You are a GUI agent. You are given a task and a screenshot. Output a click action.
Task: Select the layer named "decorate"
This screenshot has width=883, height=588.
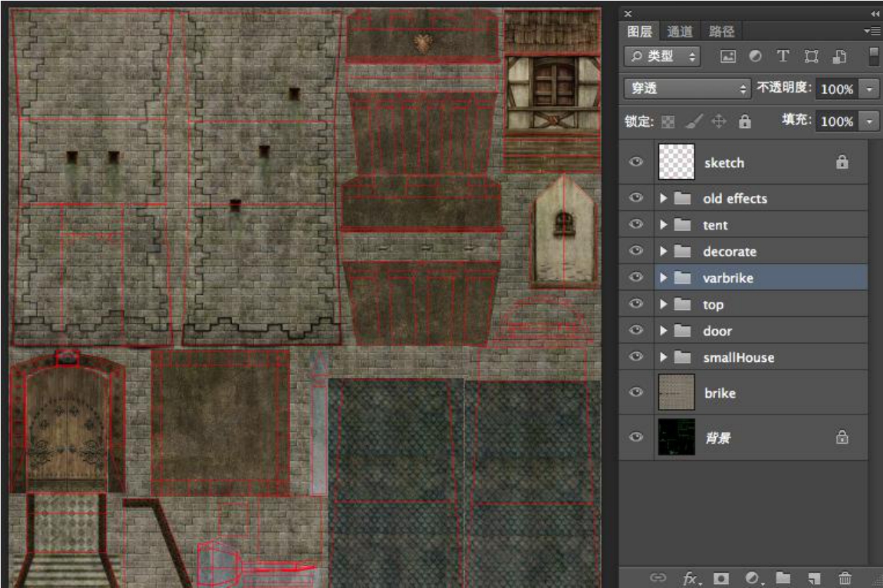[x=729, y=251]
